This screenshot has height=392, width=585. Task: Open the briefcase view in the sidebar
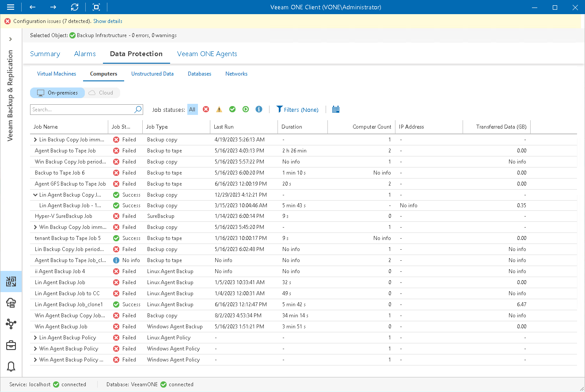coord(11,345)
